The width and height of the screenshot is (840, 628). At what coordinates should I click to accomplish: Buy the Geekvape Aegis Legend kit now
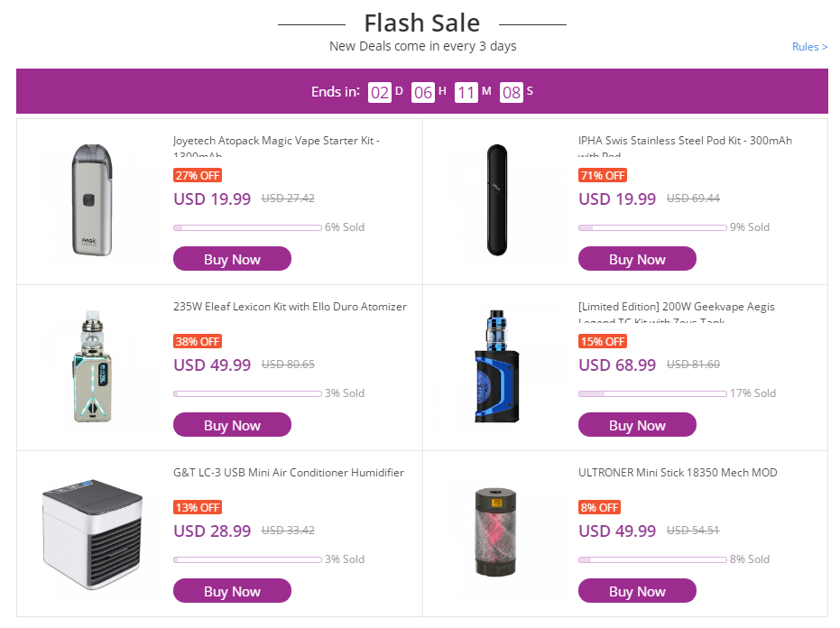pyautogui.click(x=637, y=425)
